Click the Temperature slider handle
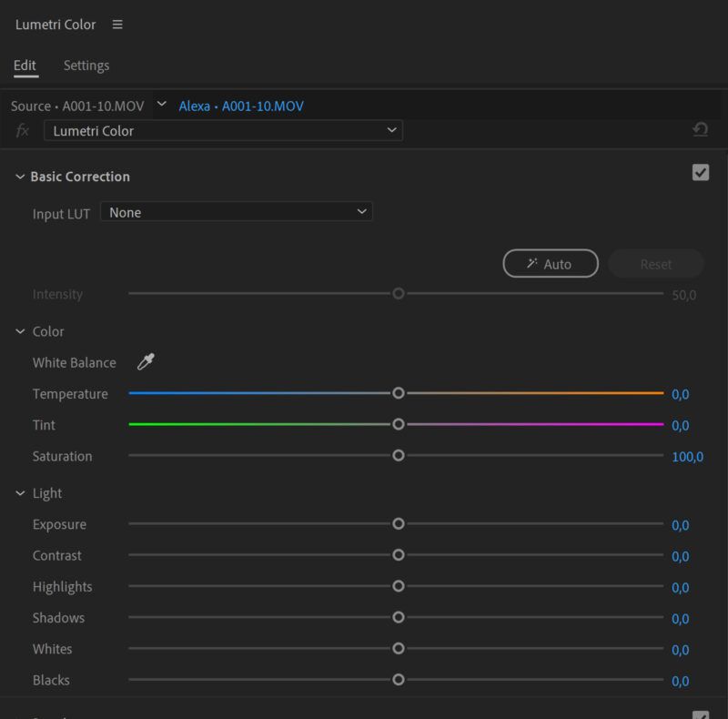This screenshot has height=719, width=728. pyautogui.click(x=398, y=393)
